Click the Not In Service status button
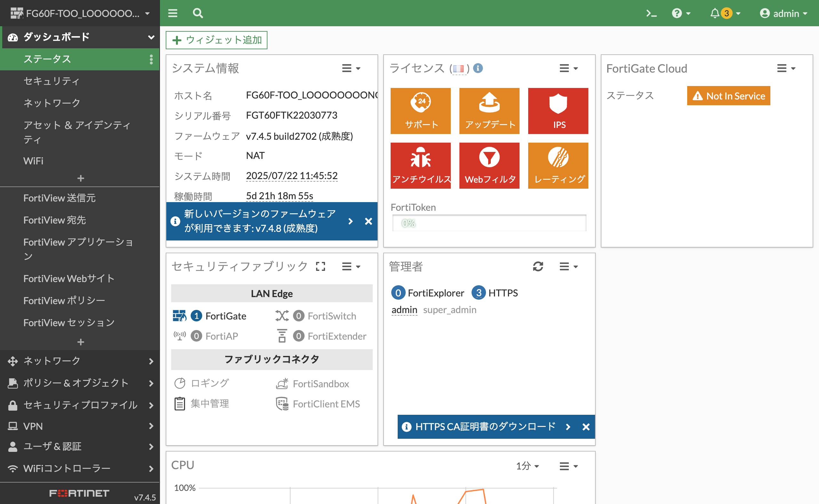This screenshot has height=504, width=819. [728, 96]
